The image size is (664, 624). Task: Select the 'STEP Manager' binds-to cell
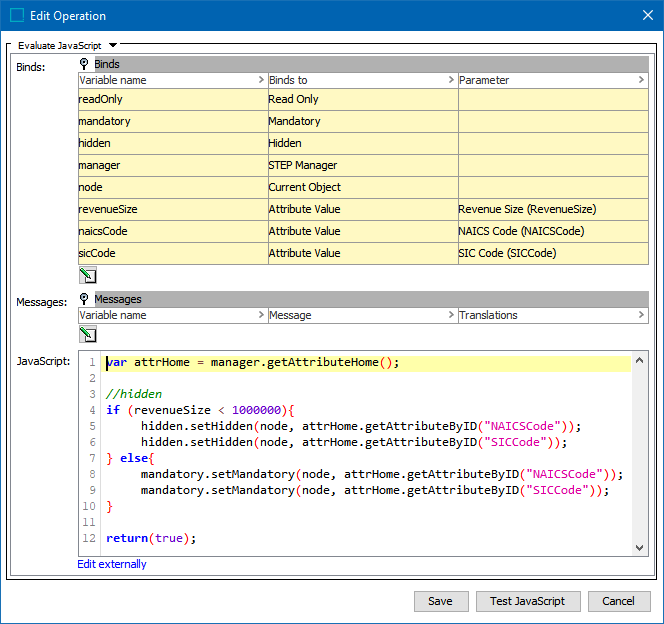[362, 165]
